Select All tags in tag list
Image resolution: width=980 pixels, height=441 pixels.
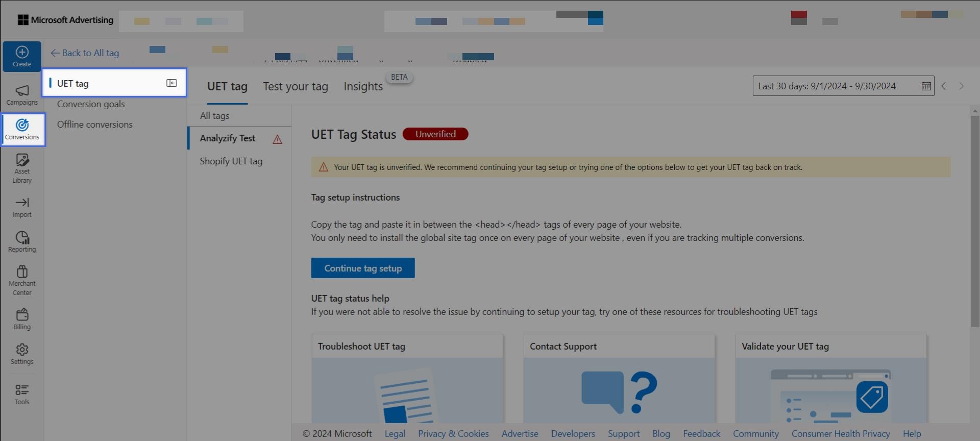214,116
